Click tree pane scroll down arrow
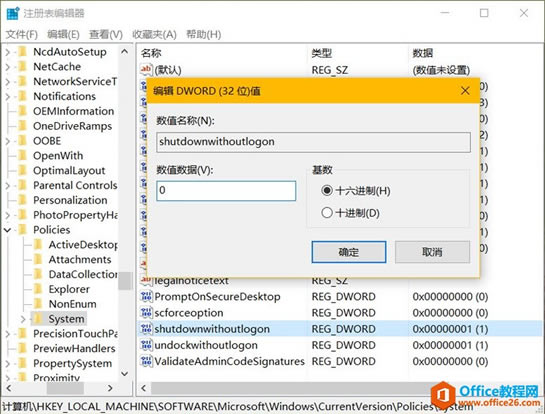The height and width of the screenshot is (414, 545). pos(124,374)
